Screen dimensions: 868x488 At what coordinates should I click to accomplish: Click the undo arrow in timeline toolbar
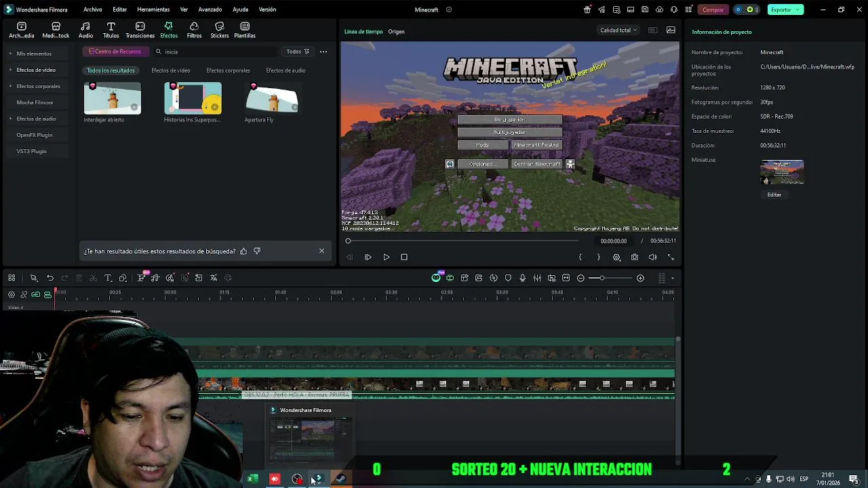click(50, 278)
